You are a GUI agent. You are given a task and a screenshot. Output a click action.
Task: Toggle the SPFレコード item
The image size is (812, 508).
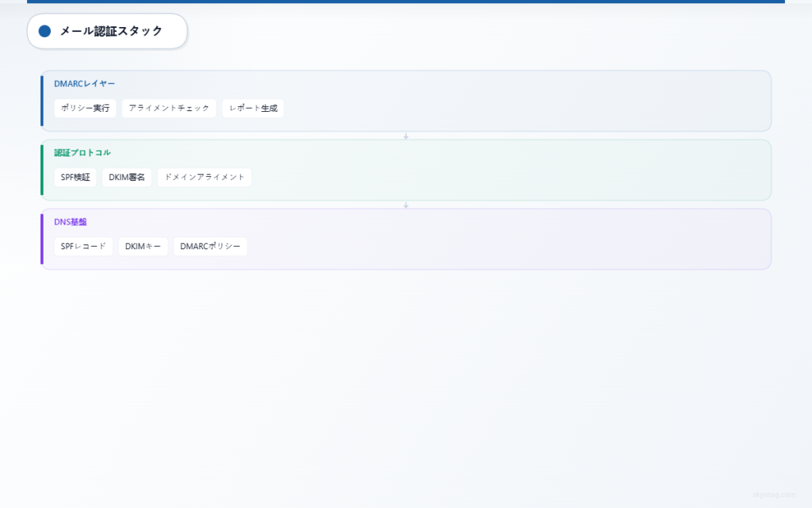tap(82, 246)
